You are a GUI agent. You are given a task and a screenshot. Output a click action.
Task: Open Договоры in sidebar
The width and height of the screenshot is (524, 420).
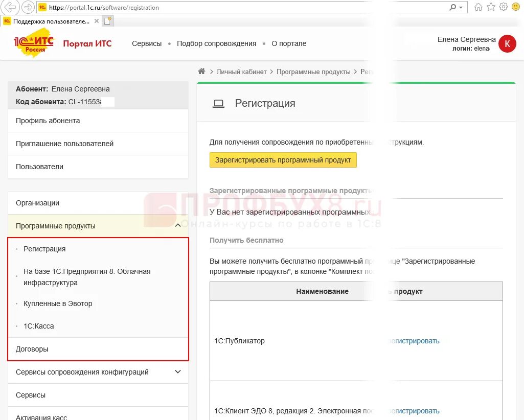[x=98, y=349]
